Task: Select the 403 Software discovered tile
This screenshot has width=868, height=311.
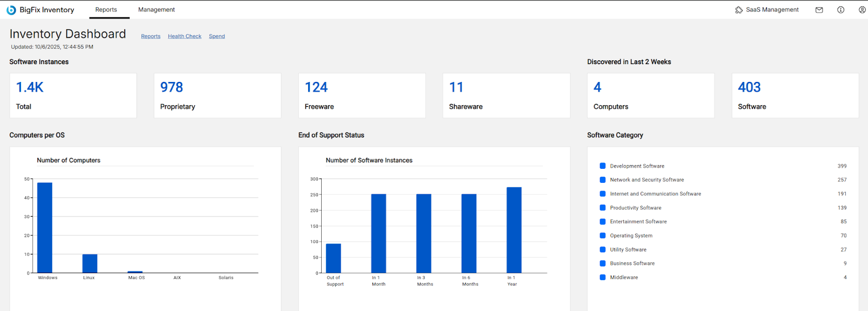Action: pos(795,96)
